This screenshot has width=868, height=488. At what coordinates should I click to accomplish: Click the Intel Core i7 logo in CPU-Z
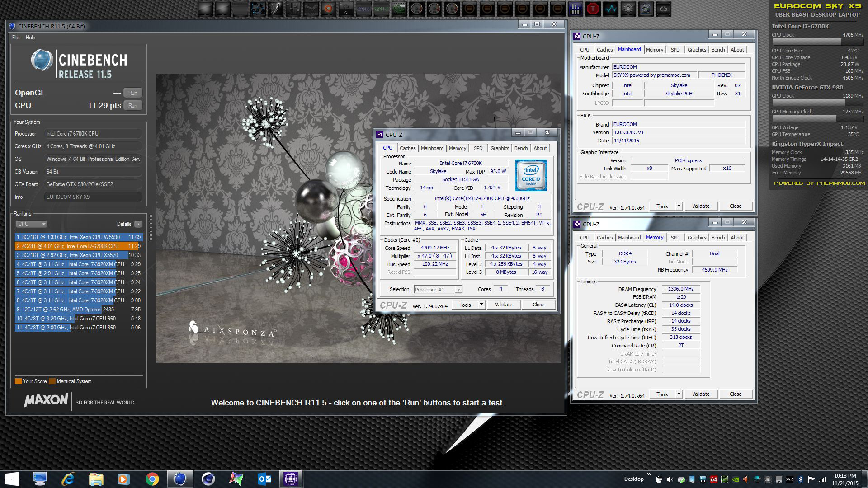pos(531,175)
